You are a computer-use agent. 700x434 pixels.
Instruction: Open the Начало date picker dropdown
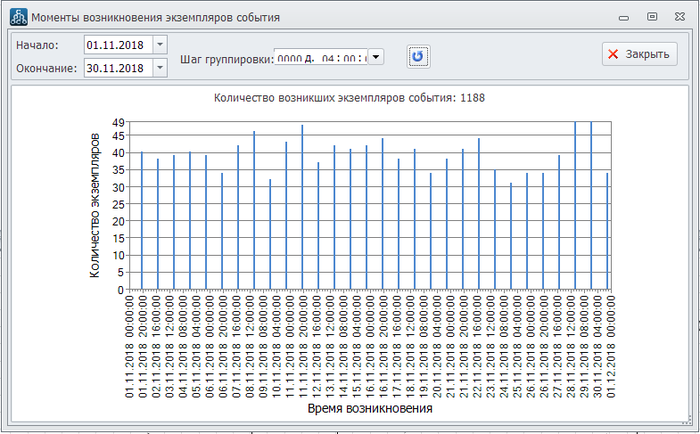click(161, 45)
